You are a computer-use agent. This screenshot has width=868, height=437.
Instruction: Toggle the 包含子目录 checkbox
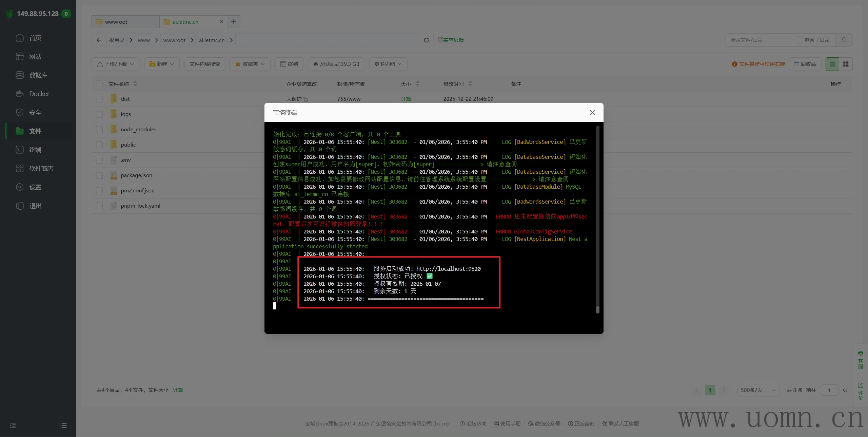tap(799, 40)
